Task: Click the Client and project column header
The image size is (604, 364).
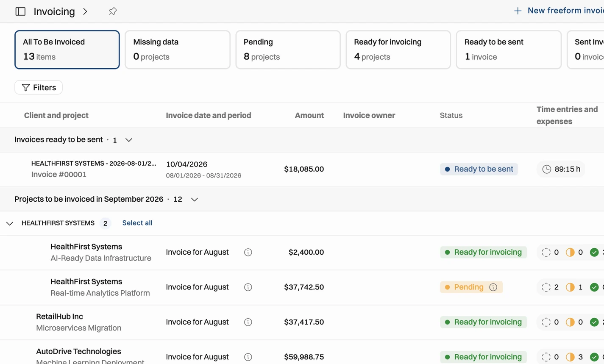Action: [56, 115]
